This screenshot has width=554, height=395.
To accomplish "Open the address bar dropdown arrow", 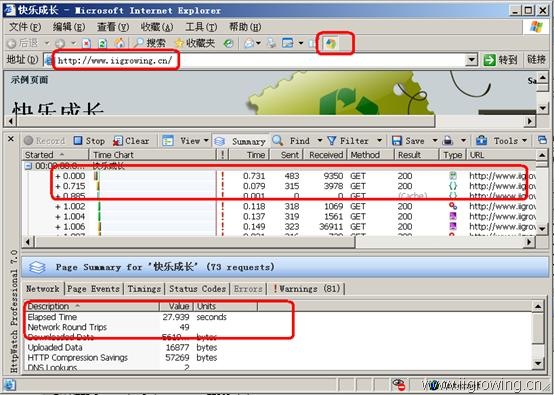I will pos(471,60).
